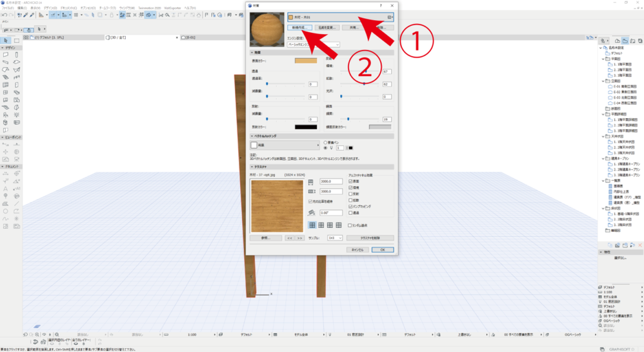Open the サンプル 1x1 dropdown
Image resolution: width=644 pixels, height=352 pixels.
pyautogui.click(x=335, y=238)
